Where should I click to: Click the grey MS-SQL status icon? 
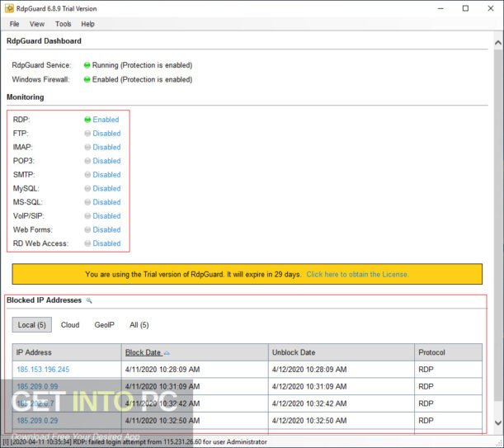pos(87,202)
